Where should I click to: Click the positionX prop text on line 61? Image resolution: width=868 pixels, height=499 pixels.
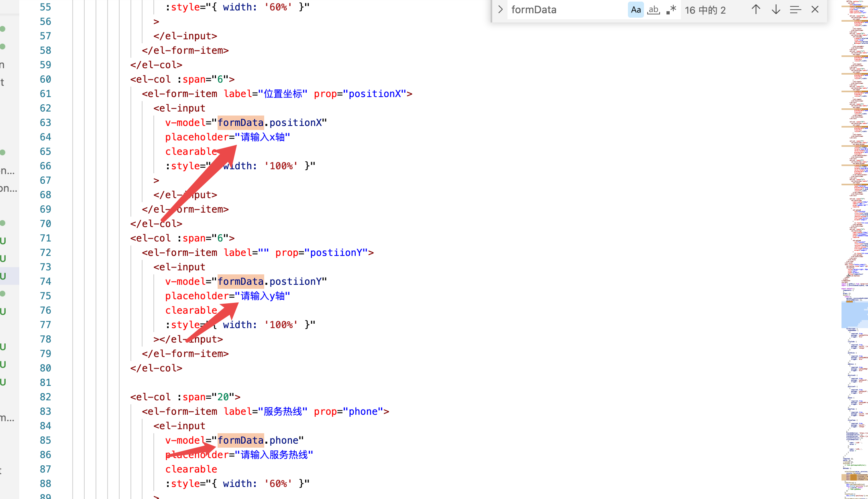coord(375,94)
